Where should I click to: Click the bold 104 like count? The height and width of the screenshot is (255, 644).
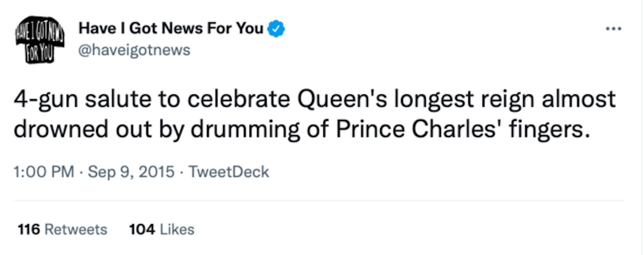142,229
